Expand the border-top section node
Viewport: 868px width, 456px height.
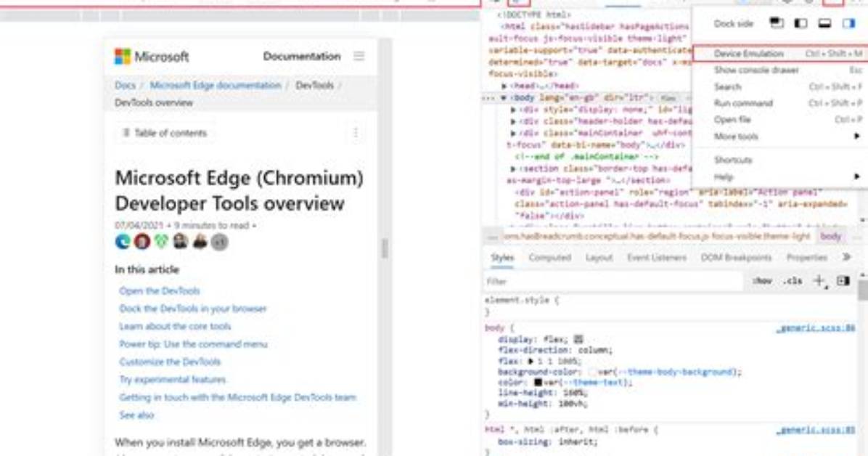click(513, 168)
